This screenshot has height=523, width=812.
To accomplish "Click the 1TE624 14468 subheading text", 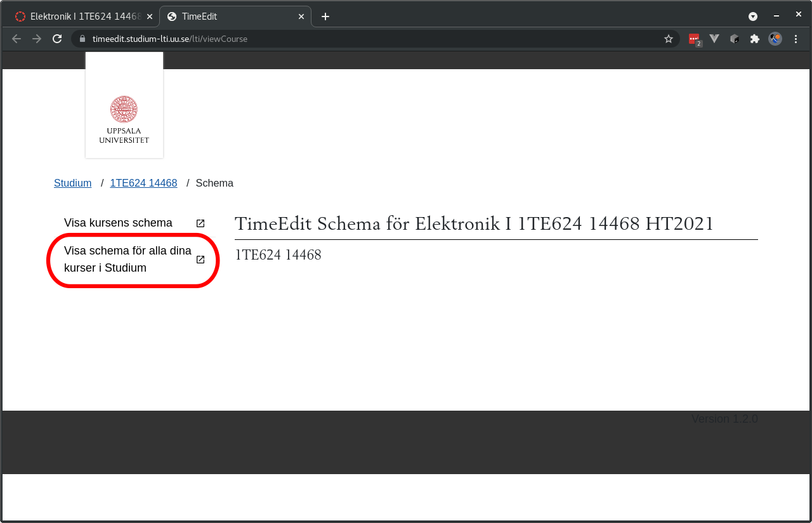I will point(278,255).
